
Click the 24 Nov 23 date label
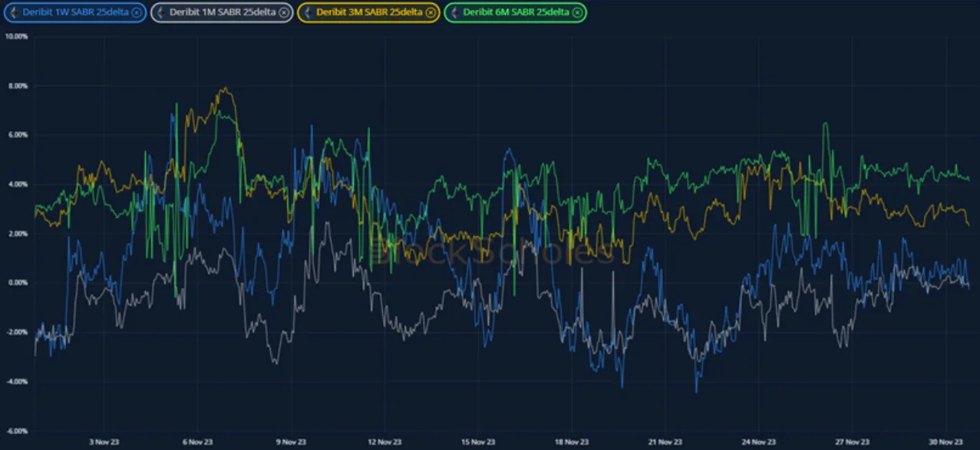pyautogui.click(x=758, y=442)
